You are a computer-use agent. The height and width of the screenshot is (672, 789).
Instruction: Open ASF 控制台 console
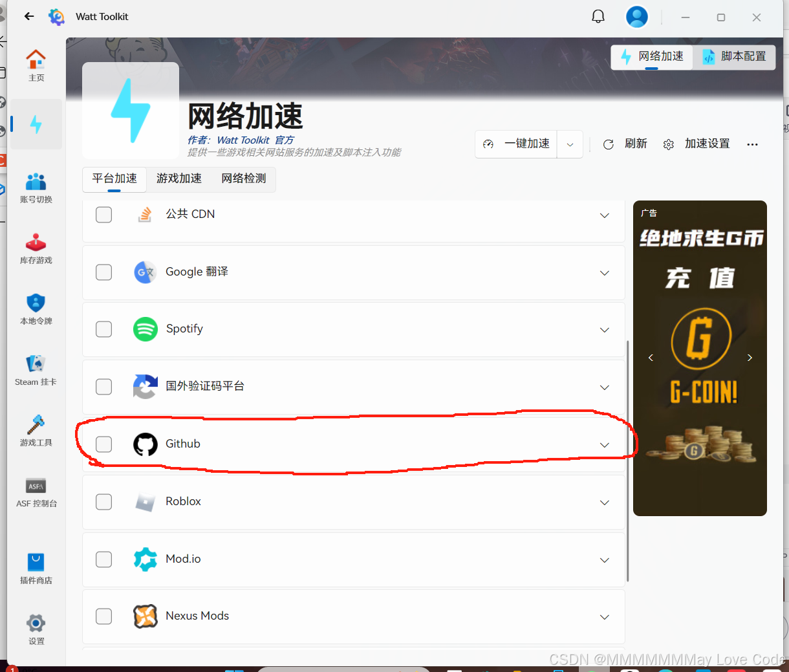point(36,492)
